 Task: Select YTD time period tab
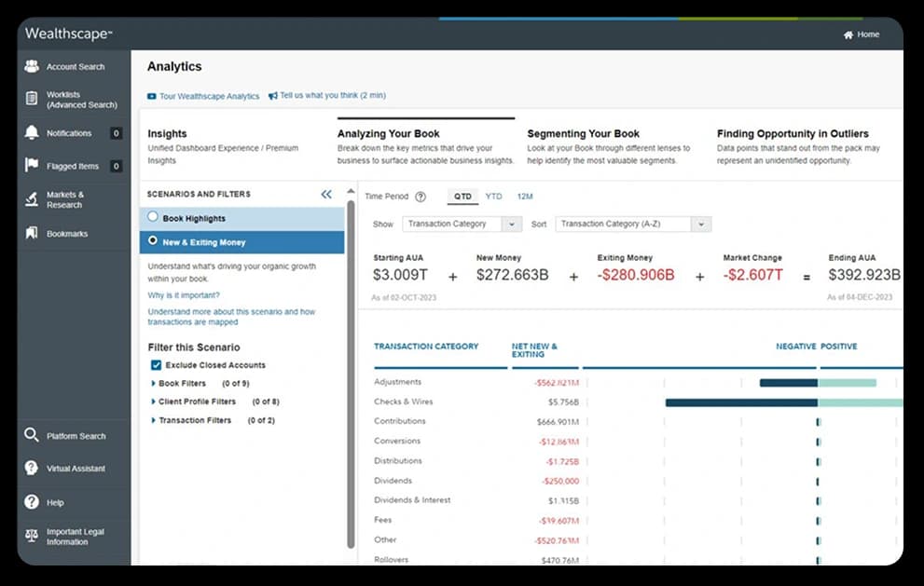point(494,197)
